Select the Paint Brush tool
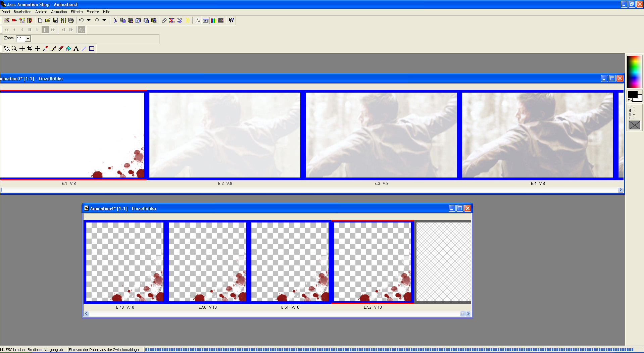This screenshot has height=353, width=644. 53,49
